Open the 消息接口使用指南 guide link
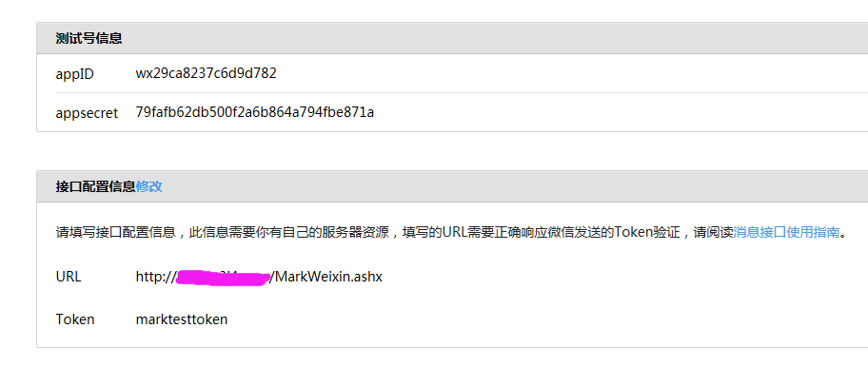 pyautogui.click(x=786, y=232)
